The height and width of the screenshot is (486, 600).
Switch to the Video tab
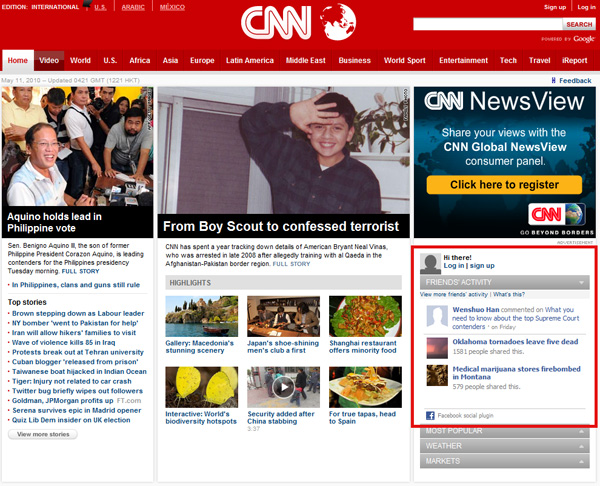click(49, 60)
